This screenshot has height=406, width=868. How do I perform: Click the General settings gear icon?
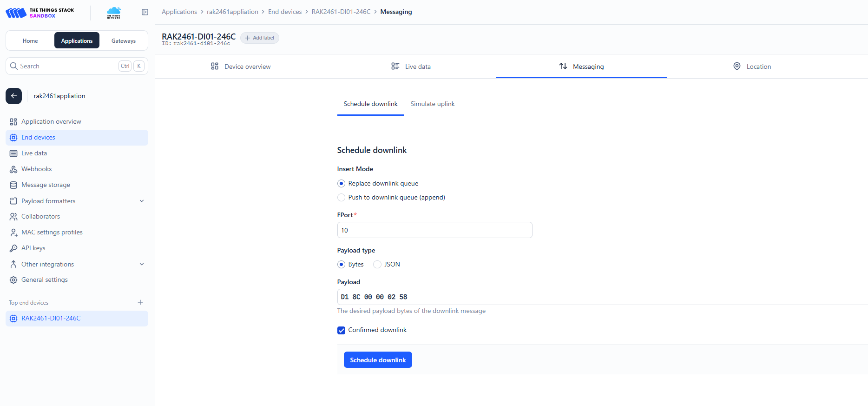pyautogui.click(x=13, y=280)
